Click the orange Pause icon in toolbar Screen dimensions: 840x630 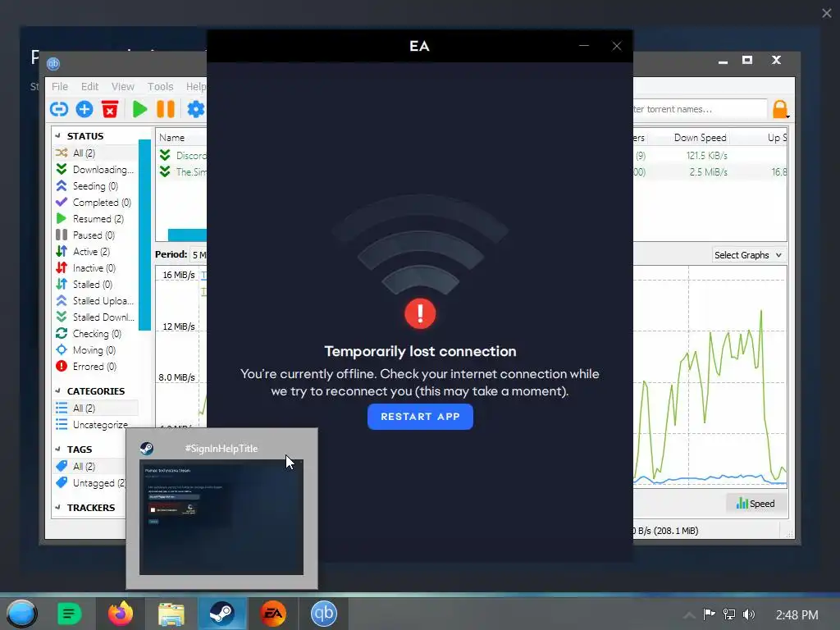coord(166,109)
